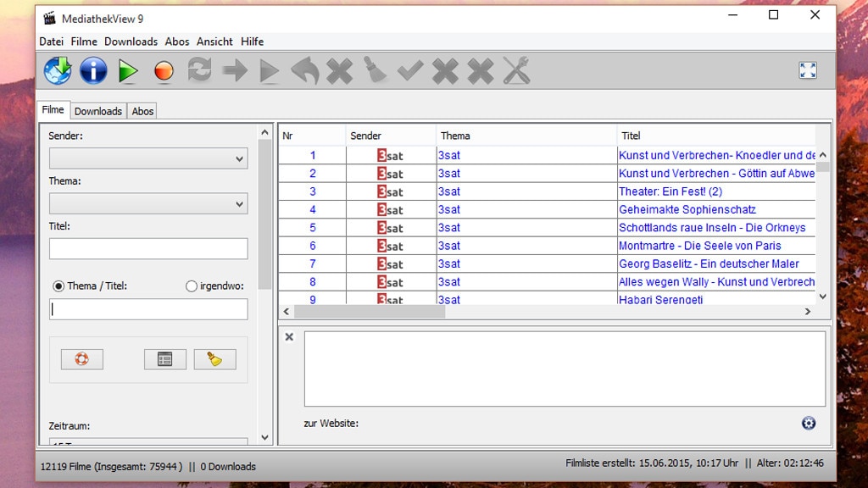The image size is (868, 488).
Task: Open the Hilfe menu
Action: [252, 42]
